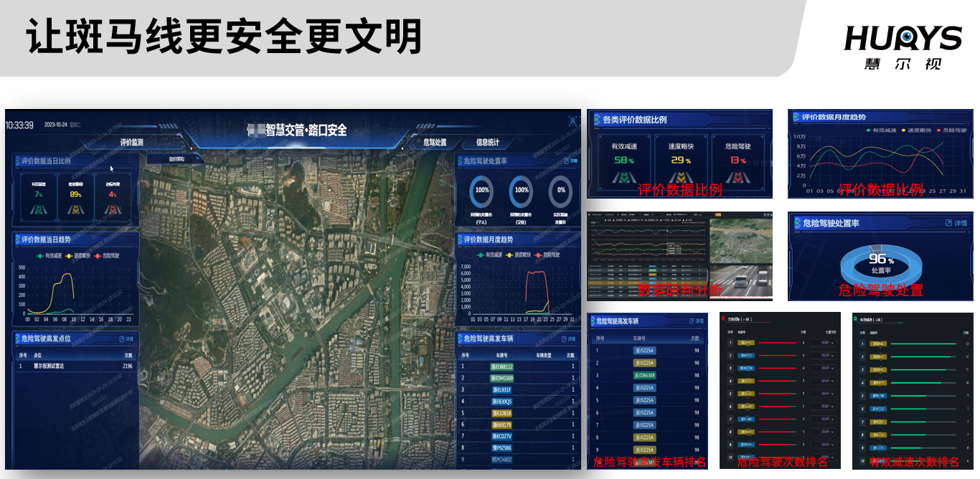Screen dimensions: 980x479
Task: Open 详情 link in large 危险驾驶处置率 panel
Action: [x=955, y=224]
